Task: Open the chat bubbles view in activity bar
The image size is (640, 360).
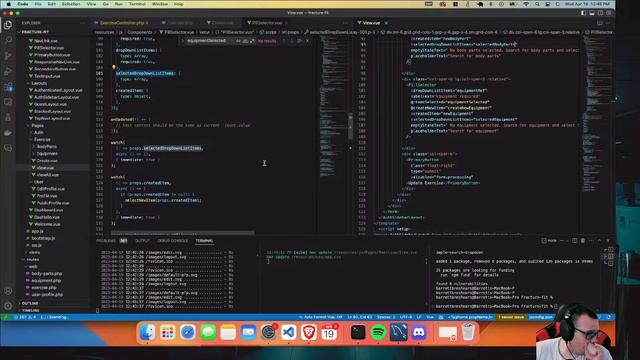Action: (8, 148)
